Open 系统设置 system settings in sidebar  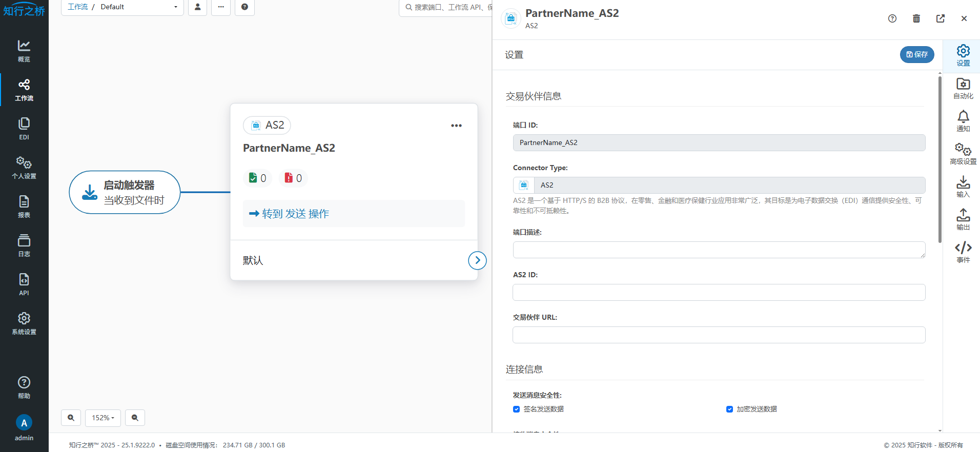(24, 323)
